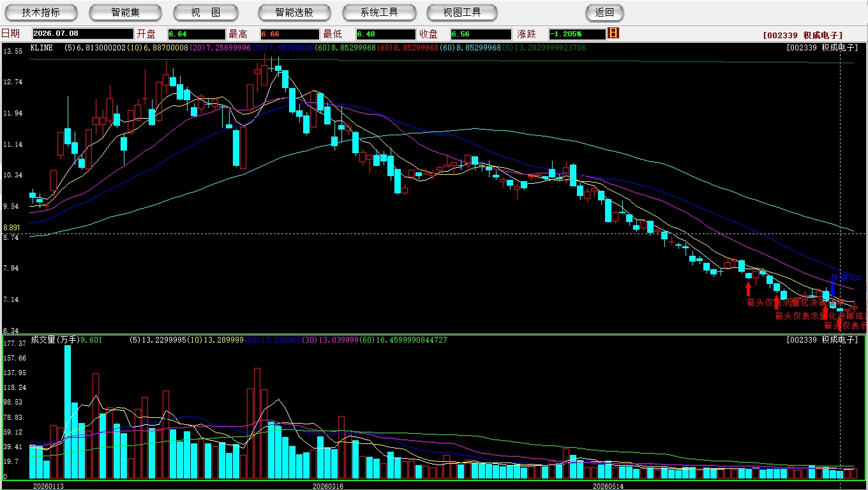The image size is (868, 490).
Task: Click the 20260316 date axis label
Action: coord(327,486)
